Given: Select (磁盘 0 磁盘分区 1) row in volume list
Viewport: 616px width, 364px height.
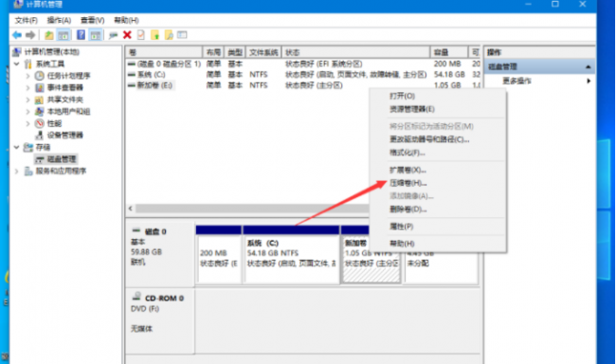Looking at the screenshot, I should (x=303, y=64).
